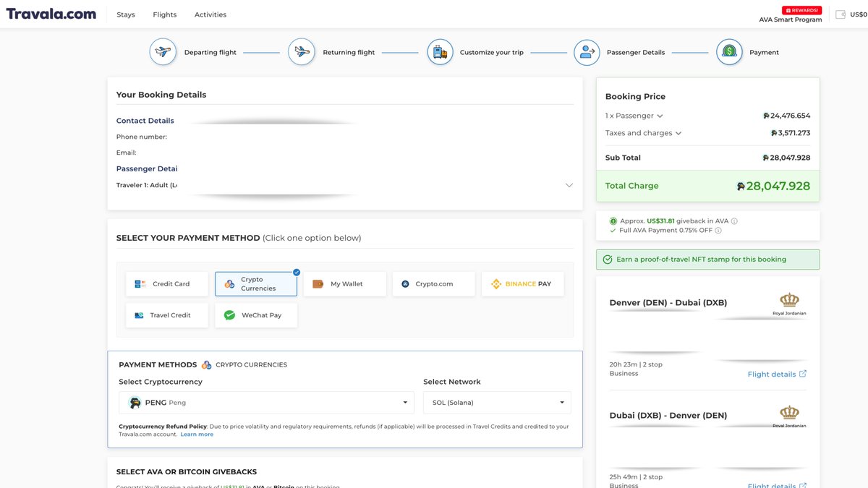Click Royal Jordanian logo on Dubai-Denver card
The width and height of the screenshot is (868, 488).
(x=789, y=417)
